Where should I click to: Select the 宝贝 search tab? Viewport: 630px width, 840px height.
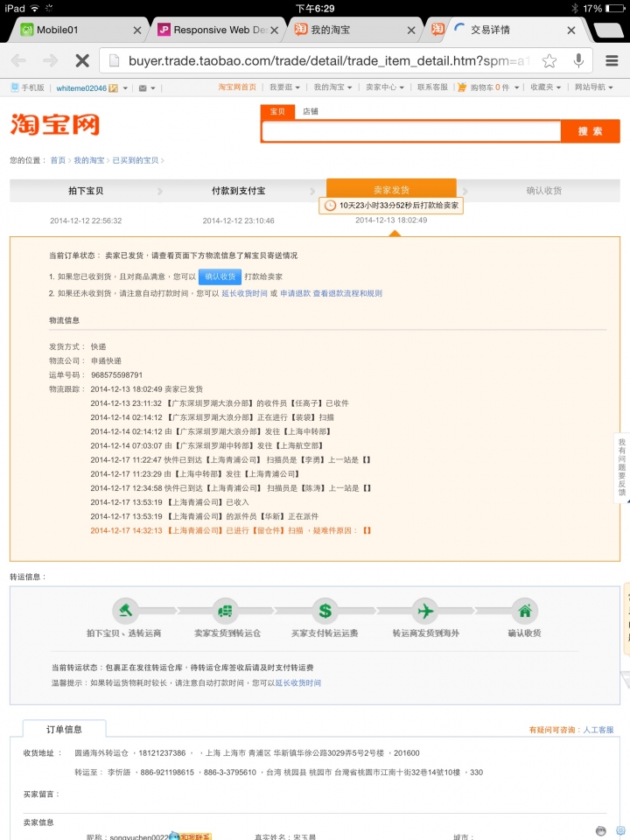pyautogui.click(x=277, y=111)
